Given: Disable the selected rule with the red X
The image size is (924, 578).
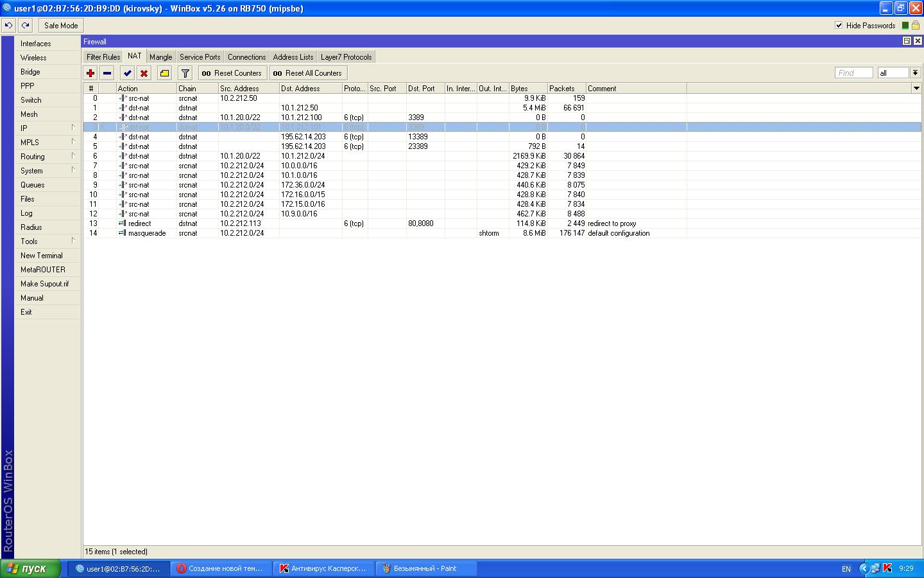Looking at the screenshot, I should point(144,73).
